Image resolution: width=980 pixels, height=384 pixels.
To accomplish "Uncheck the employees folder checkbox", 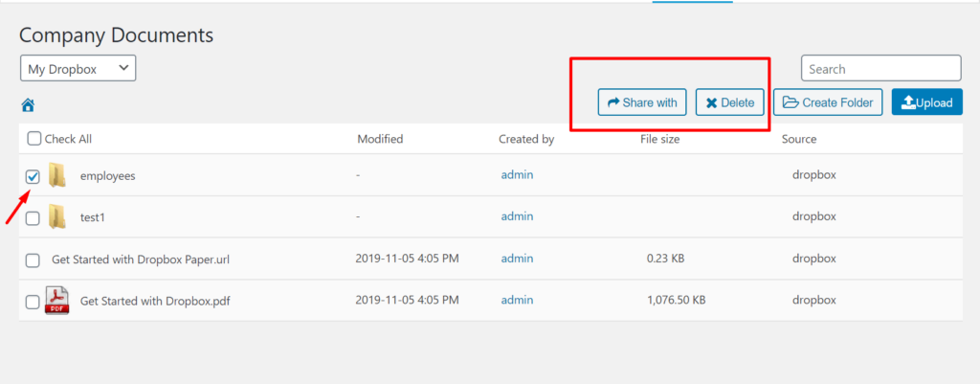I will pos(33,176).
